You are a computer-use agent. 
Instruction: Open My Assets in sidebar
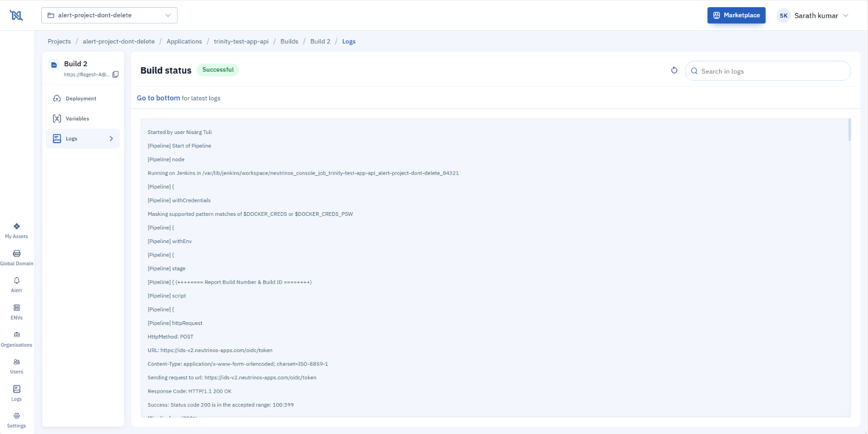point(17,231)
